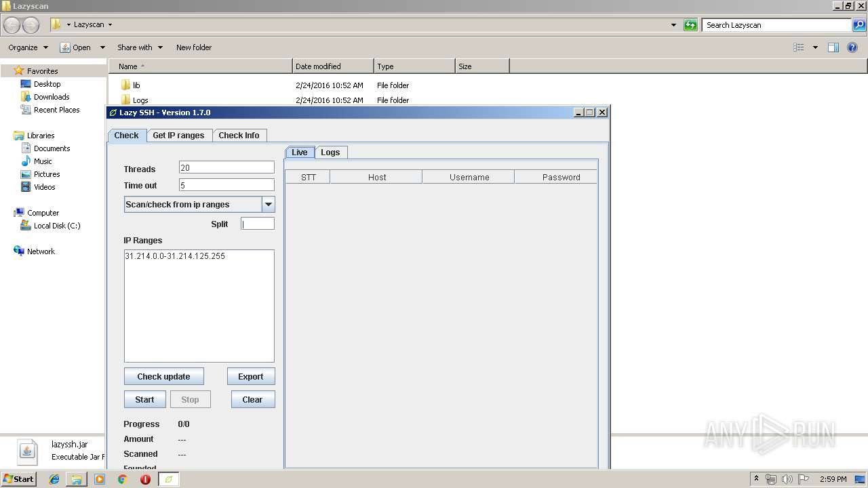This screenshot has width=868, height=488.
Task: Click the Show desktop button
Action: click(861, 479)
